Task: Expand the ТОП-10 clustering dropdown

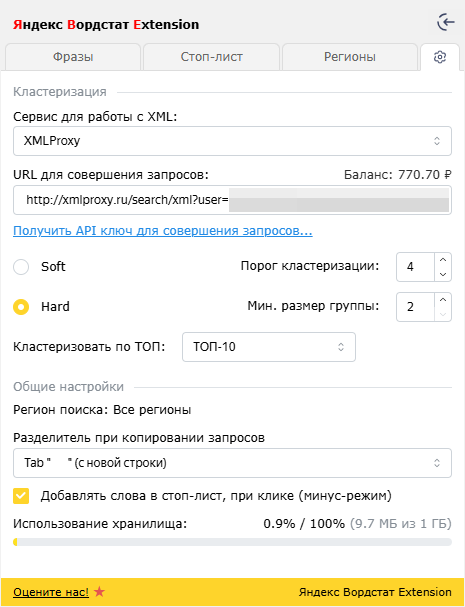Action: (269, 347)
